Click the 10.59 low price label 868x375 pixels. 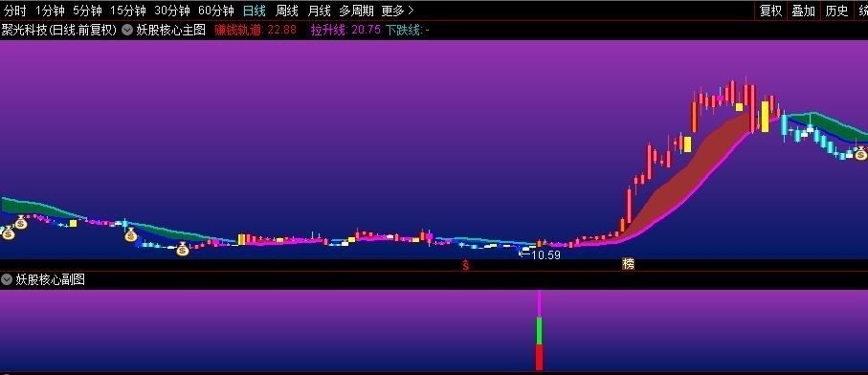[545, 255]
